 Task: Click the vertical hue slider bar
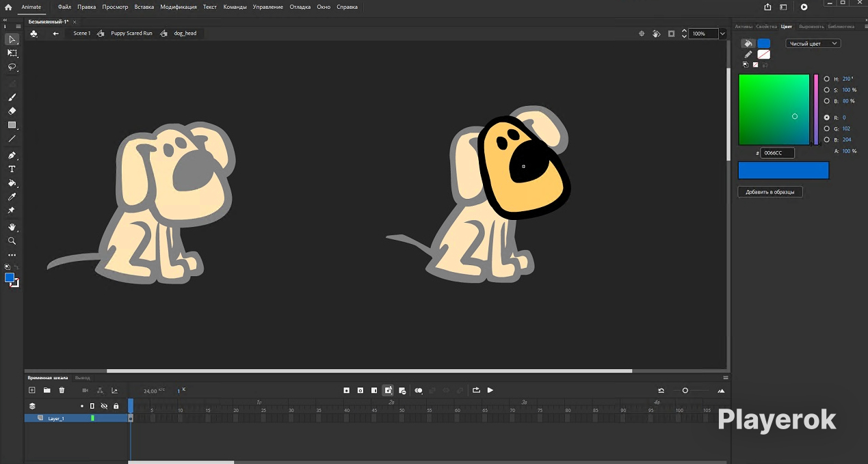pos(816,109)
